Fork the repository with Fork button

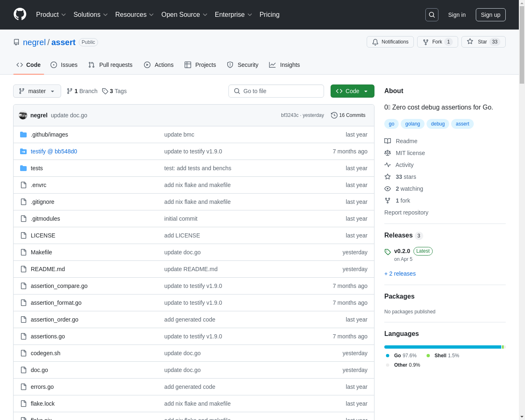(437, 42)
